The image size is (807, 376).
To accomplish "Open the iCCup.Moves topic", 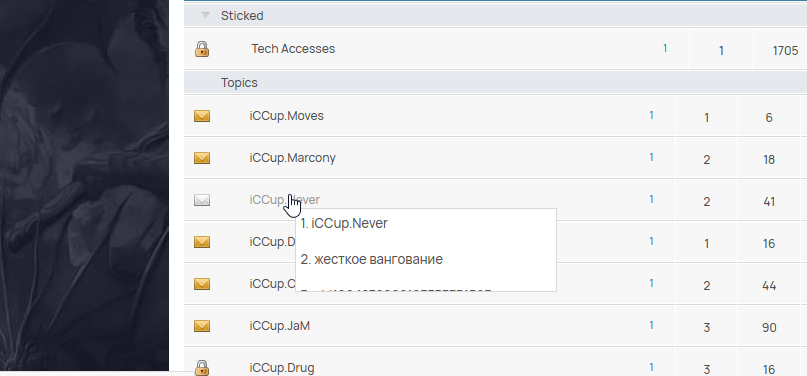I will pyautogui.click(x=287, y=116).
